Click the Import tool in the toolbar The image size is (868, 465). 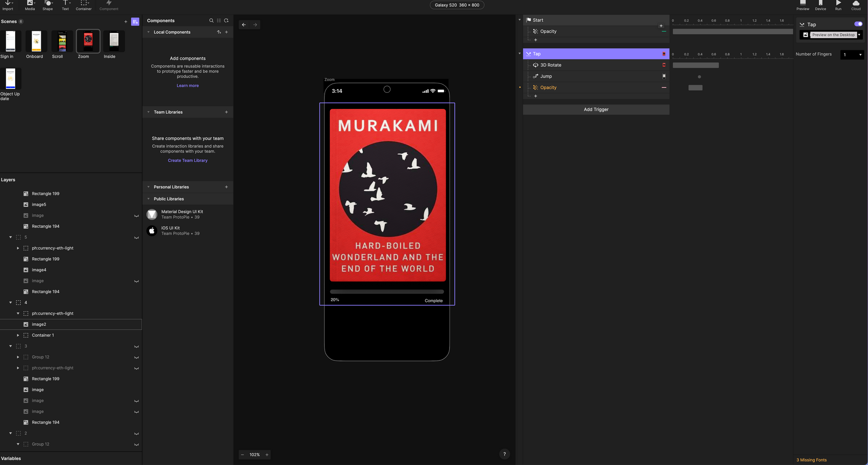tap(8, 5)
